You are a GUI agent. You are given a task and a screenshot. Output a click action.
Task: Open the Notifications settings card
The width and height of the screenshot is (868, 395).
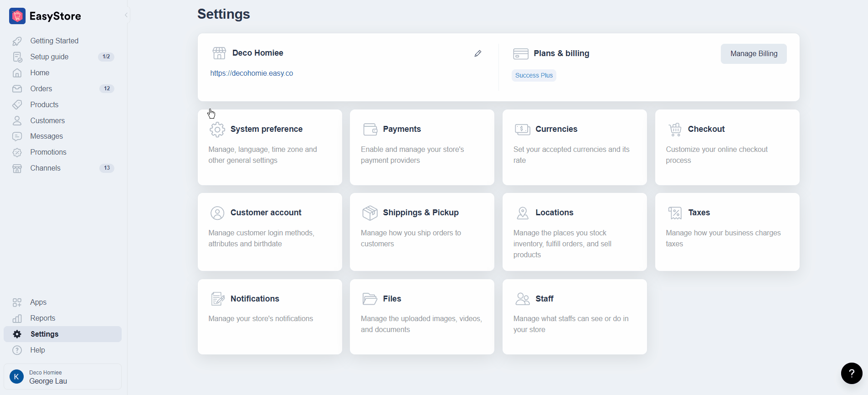pos(269,317)
